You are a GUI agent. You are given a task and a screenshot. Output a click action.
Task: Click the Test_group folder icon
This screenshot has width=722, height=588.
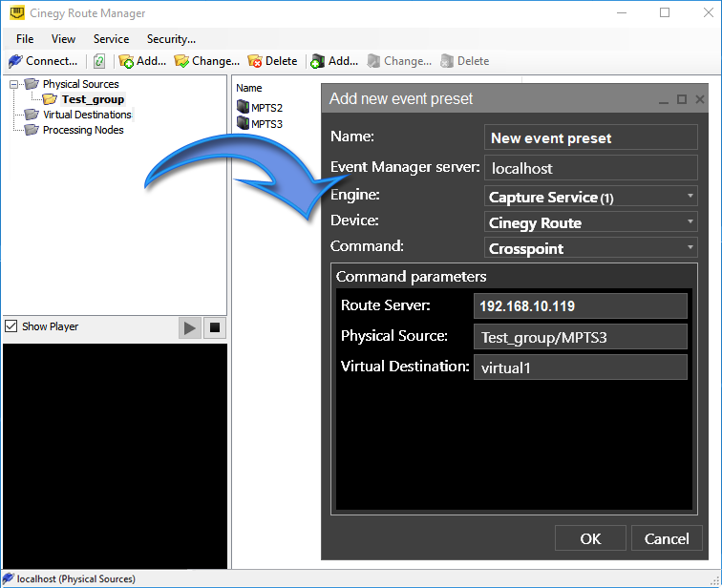(50, 99)
